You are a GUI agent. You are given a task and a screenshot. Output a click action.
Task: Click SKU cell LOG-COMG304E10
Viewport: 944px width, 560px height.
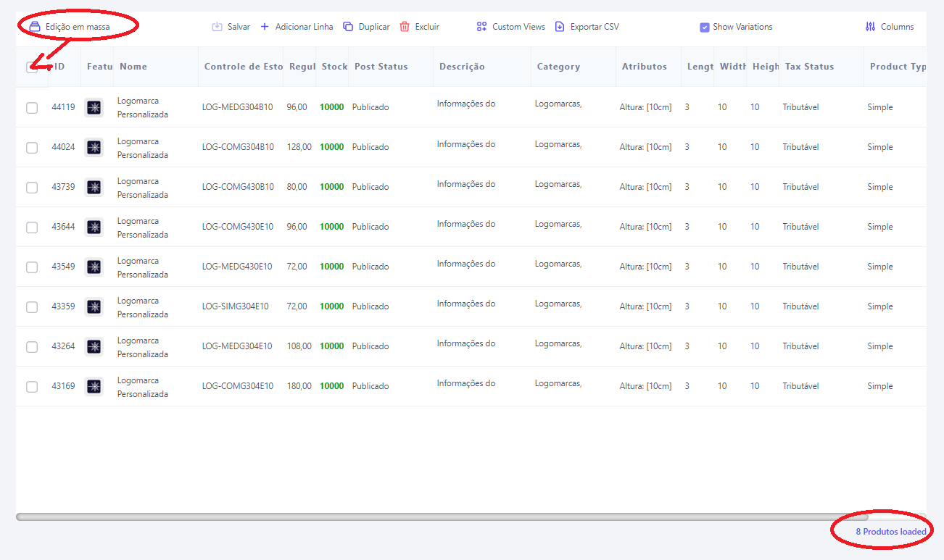click(238, 386)
